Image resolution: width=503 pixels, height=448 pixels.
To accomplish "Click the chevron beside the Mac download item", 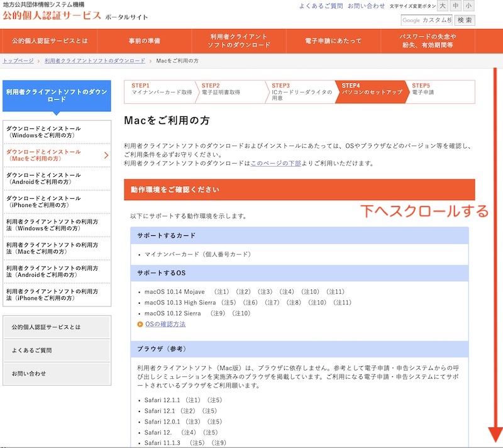I will pyautogui.click(x=106, y=155).
